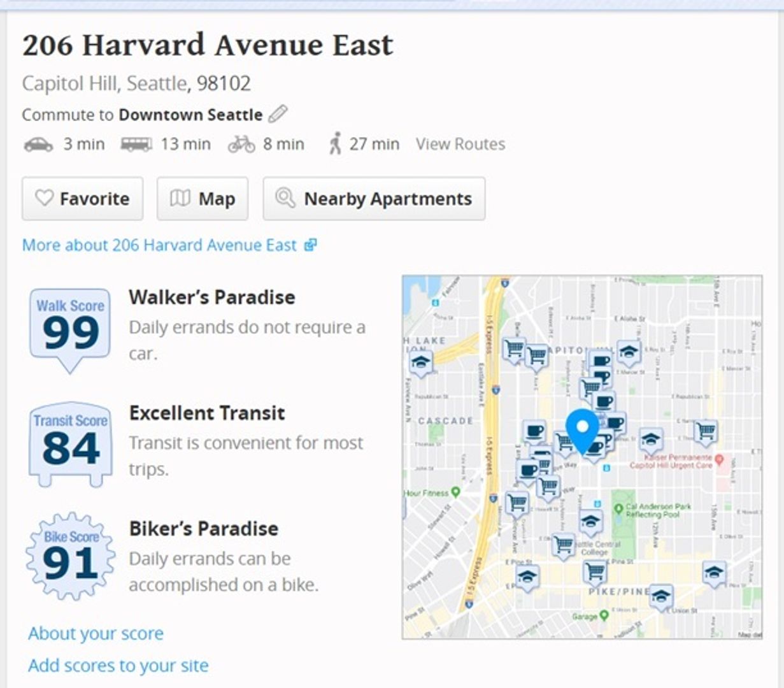Search Nearby Apartments

point(374,199)
